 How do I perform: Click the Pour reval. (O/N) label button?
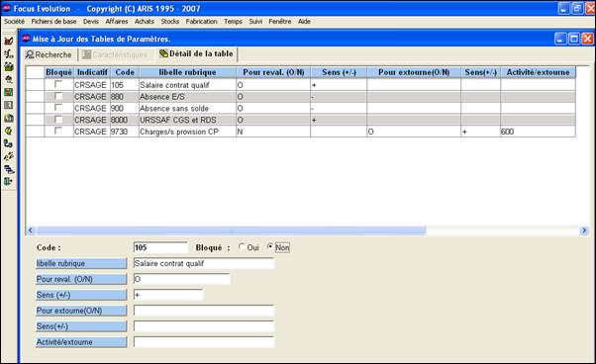(81, 279)
